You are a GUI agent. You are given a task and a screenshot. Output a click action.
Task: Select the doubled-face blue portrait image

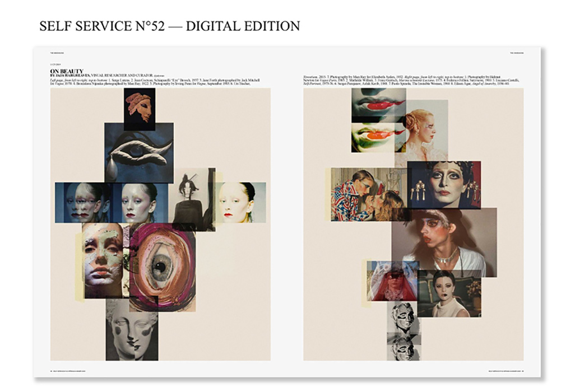[x=84, y=203]
